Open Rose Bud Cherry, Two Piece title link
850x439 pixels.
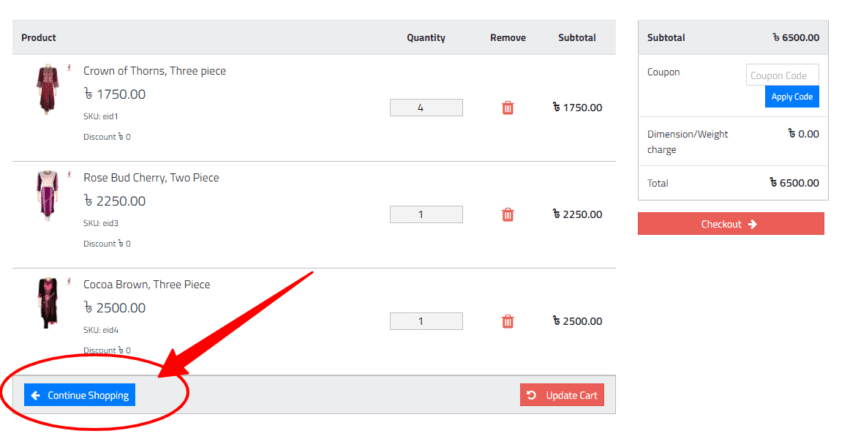(151, 178)
